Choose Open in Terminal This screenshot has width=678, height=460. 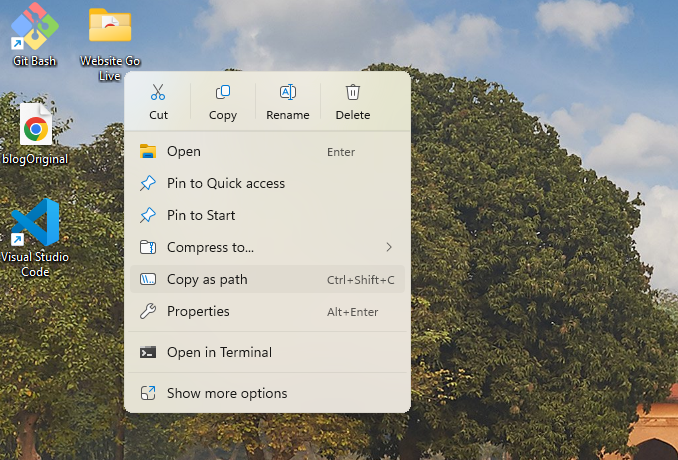point(219,352)
